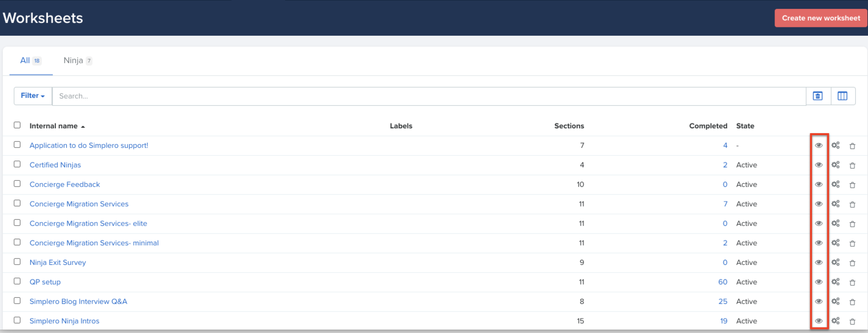Open settings gears for Ninja Exit Survey
868x333 pixels.
coord(836,262)
